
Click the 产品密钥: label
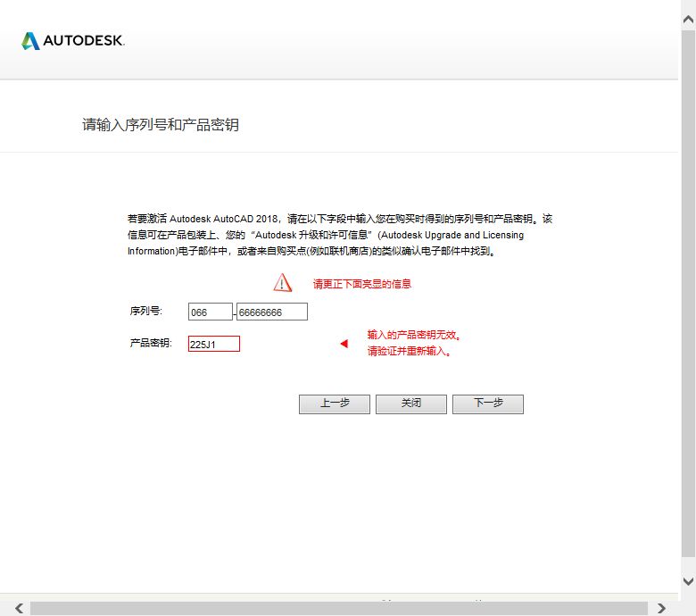(151, 343)
